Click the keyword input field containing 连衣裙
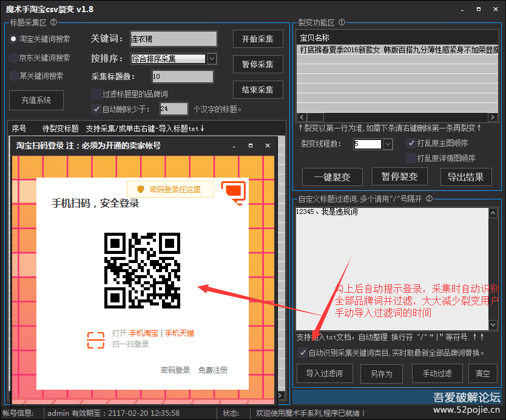 tap(173, 39)
